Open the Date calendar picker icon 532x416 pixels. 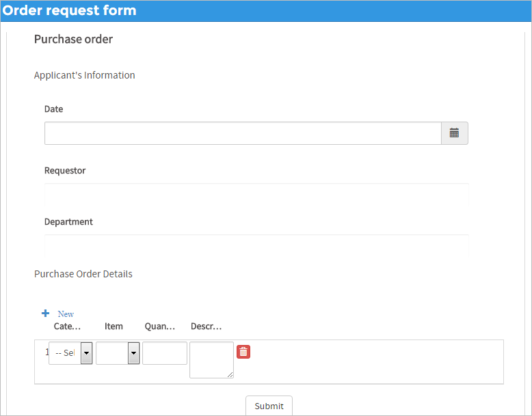coord(454,133)
